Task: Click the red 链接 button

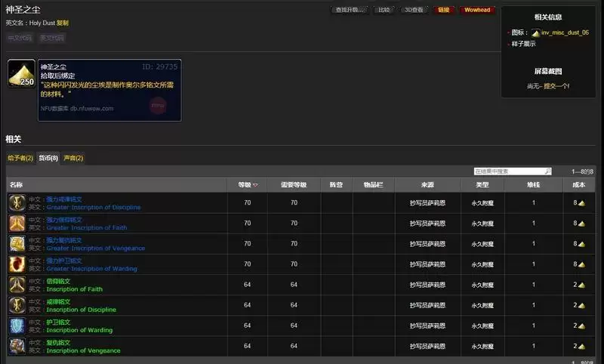Action: pos(444,10)
